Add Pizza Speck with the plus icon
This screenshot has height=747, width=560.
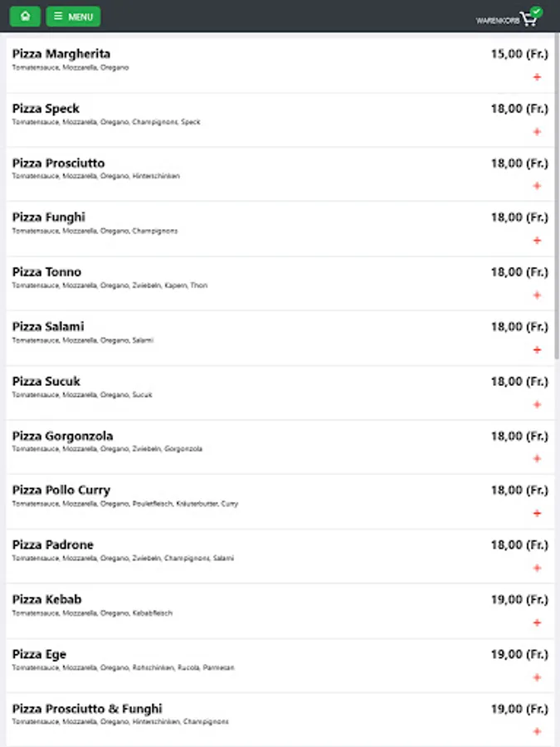pos(537,131)
